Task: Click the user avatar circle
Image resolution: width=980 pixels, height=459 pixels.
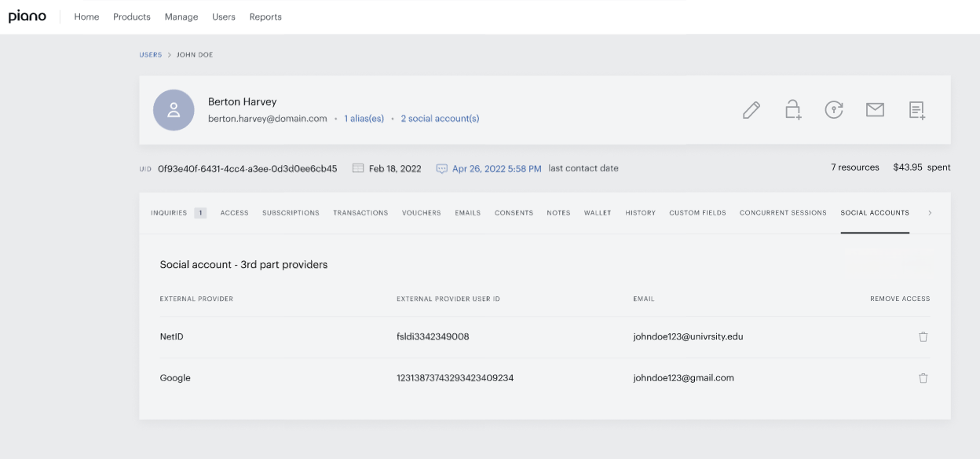Action: click(x=174, y=110)
